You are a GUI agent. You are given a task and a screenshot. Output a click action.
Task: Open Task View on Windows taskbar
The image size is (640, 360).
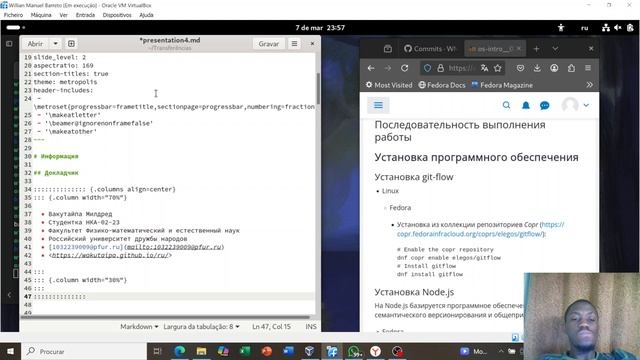coord(158,351)
